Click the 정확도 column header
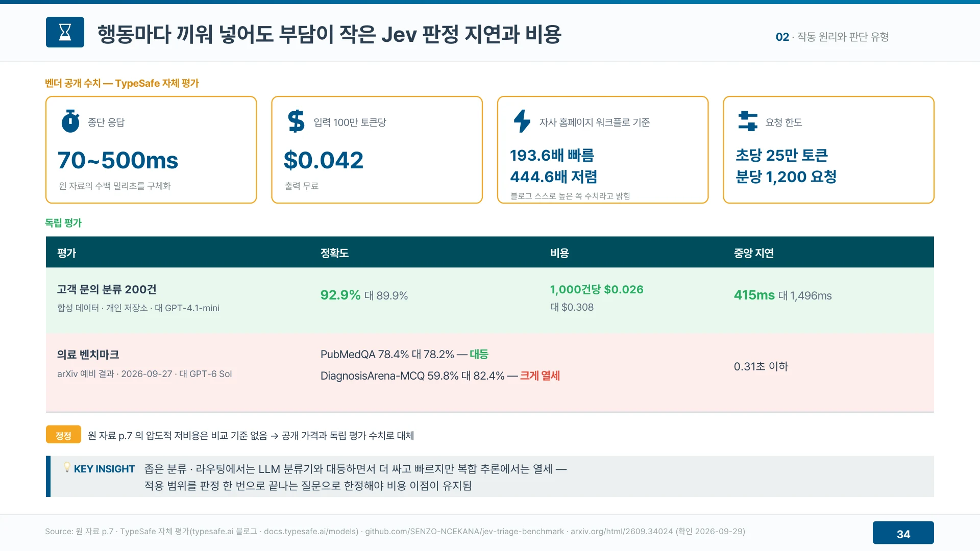Image resolution: width=980 pixels, height=551 pixels. tap(334, 253)
